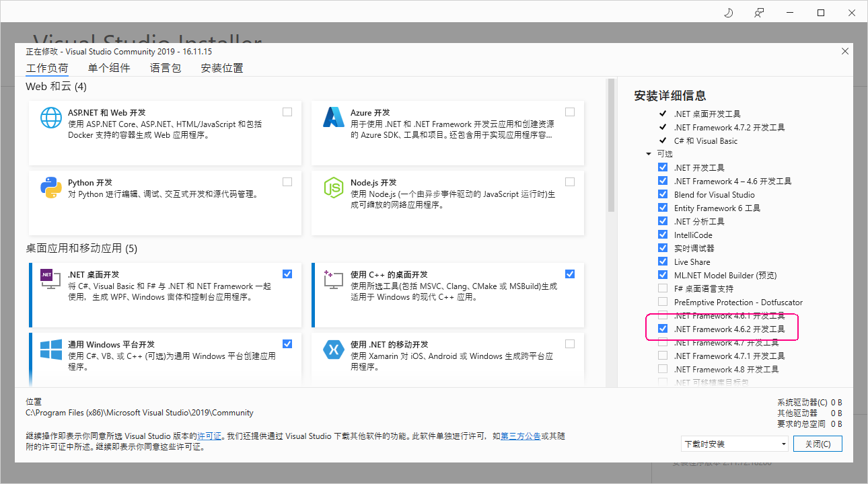Uncheck the 使用 C++ 的桌面开发 workload checkbox

tap(570, 274)
